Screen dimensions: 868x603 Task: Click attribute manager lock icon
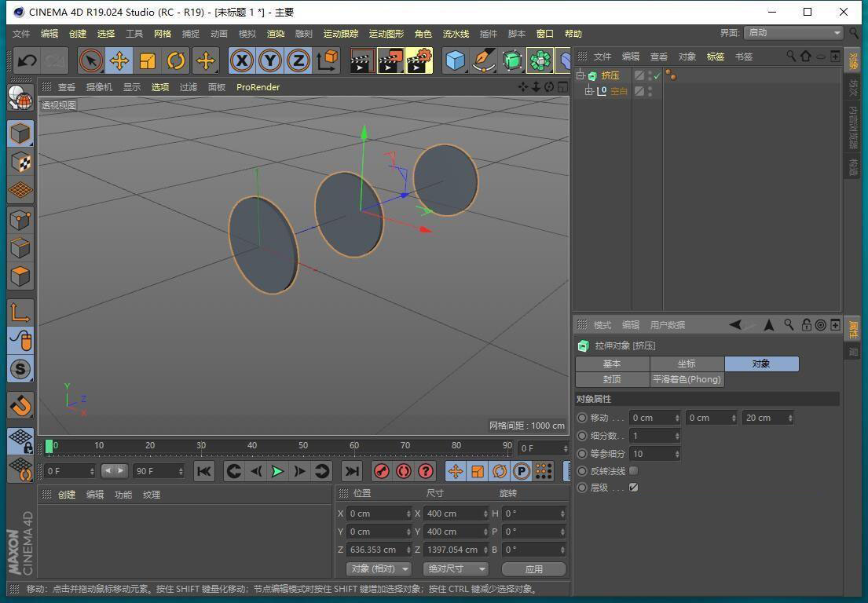807,325
